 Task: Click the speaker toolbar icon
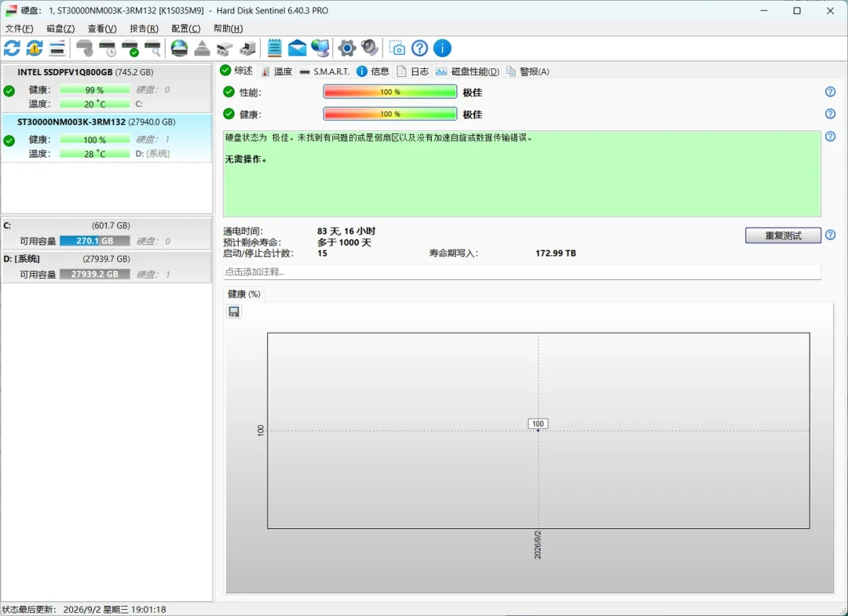[x=369, y=48]
